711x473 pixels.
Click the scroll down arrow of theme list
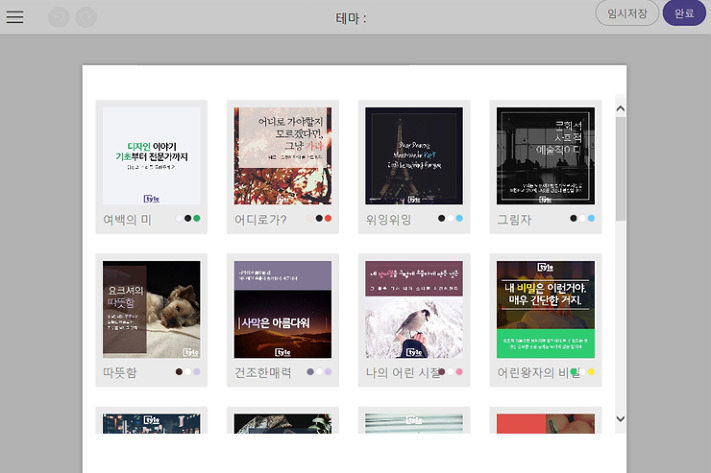tap(620, 419)
